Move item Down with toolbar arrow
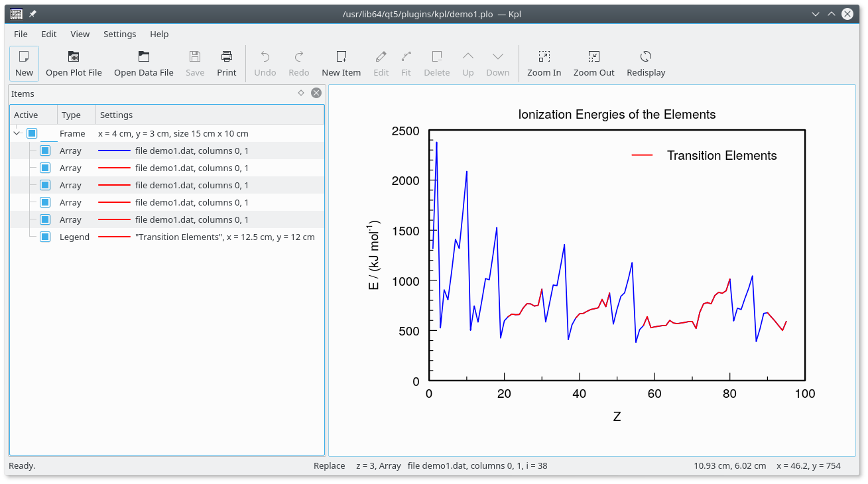This screenshot has width=868, height=484. [498, 64]
